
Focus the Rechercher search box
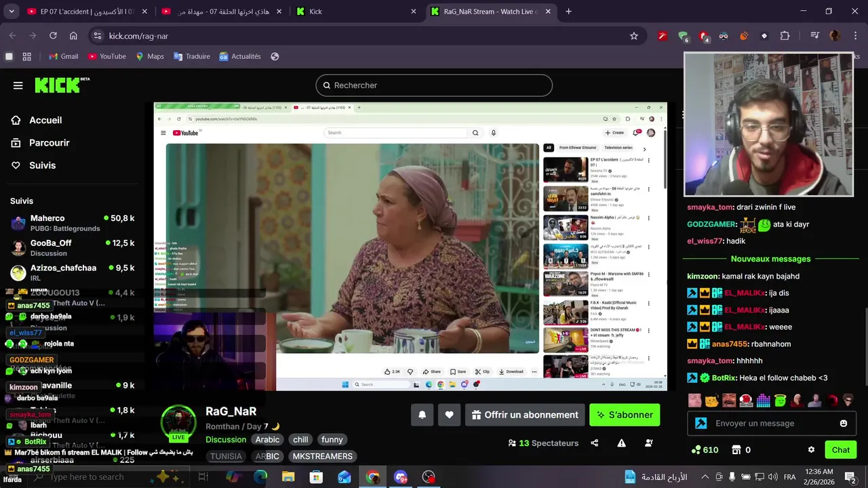[x=434, y=85]
